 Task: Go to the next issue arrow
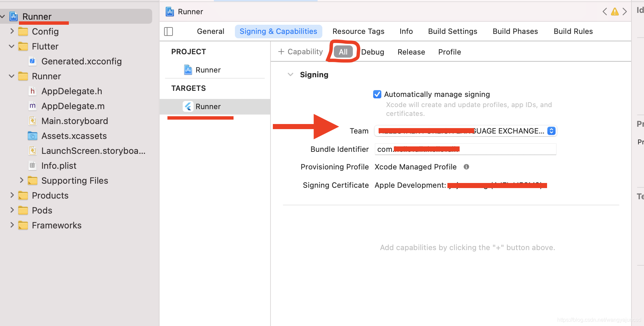tap(625, 12)
